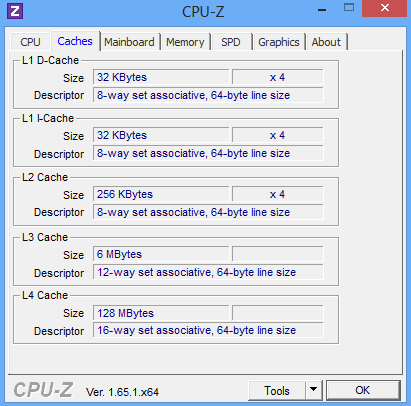Click the L1 I-Cache x 4 field
The image size is (411, 406).
click(277, 135)
